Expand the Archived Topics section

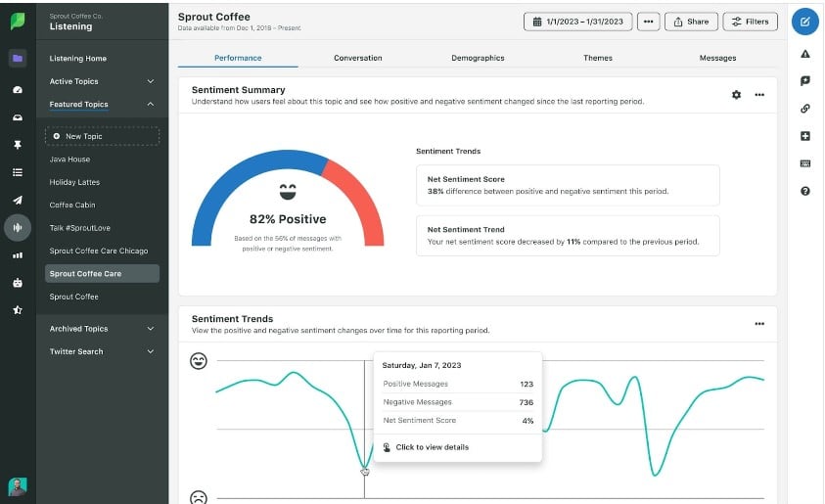pos(102,328)
